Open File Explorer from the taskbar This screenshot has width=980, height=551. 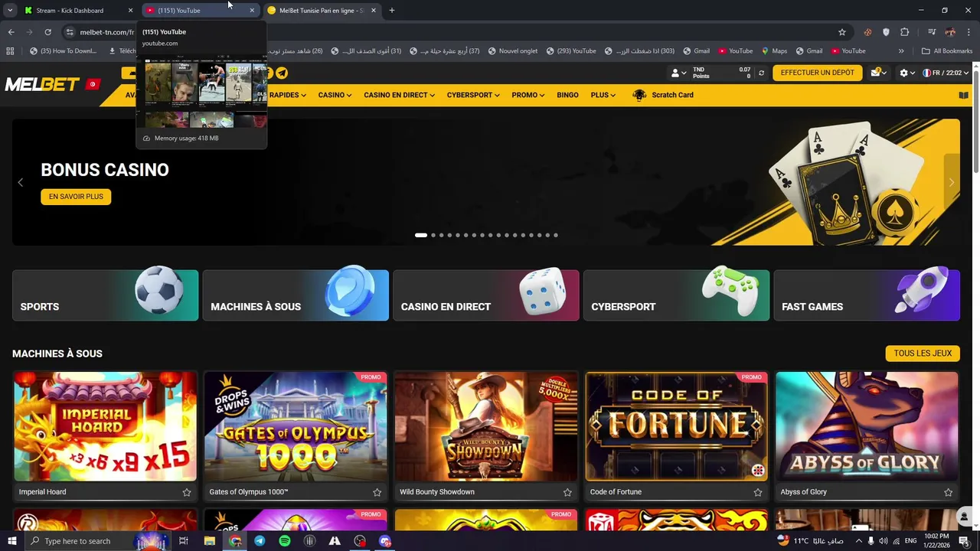pos(209,541)
